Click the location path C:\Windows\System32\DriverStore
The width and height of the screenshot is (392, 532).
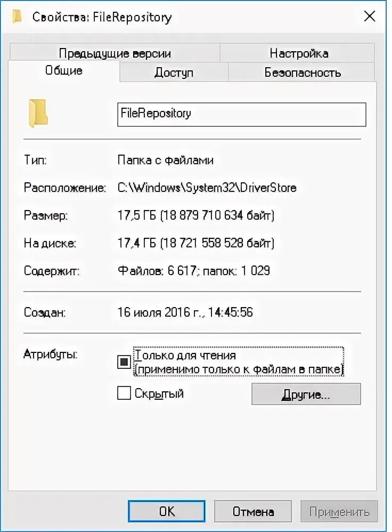coord(207,188)
